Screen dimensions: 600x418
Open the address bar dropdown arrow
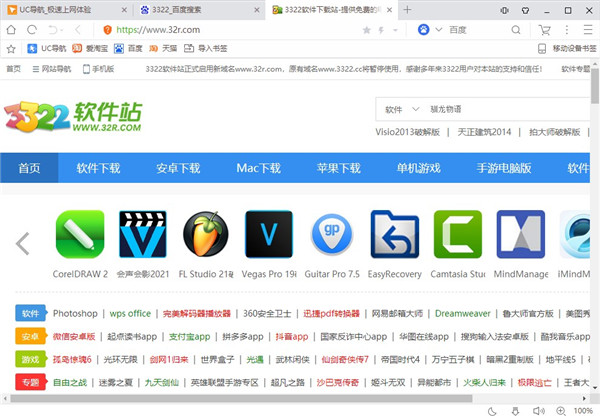click(395, 30)
